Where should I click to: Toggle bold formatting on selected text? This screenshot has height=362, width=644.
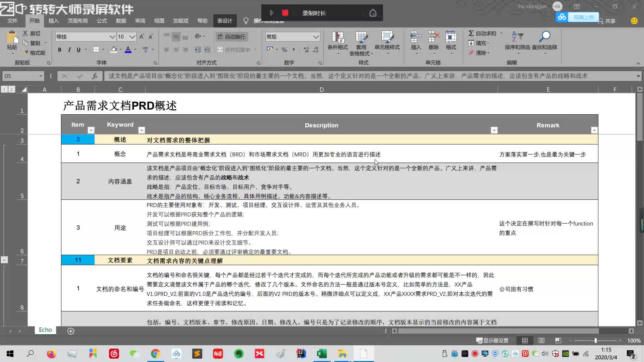click(x=60, y=50)
